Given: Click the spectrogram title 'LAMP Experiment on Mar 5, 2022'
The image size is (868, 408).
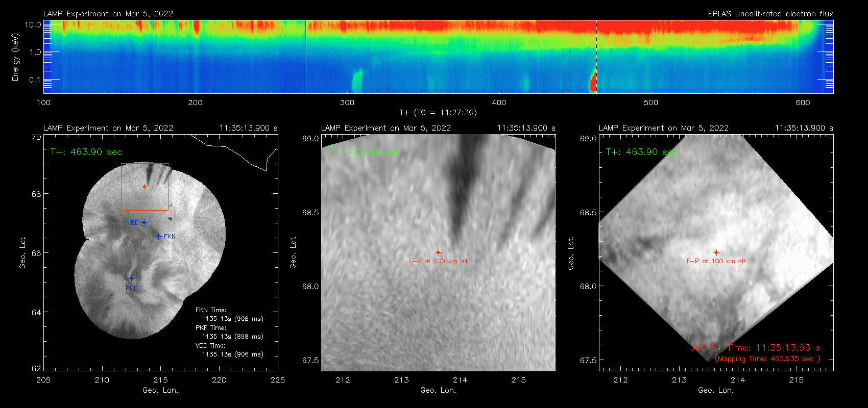Looking at the screenshot, I should pos(108,14).
